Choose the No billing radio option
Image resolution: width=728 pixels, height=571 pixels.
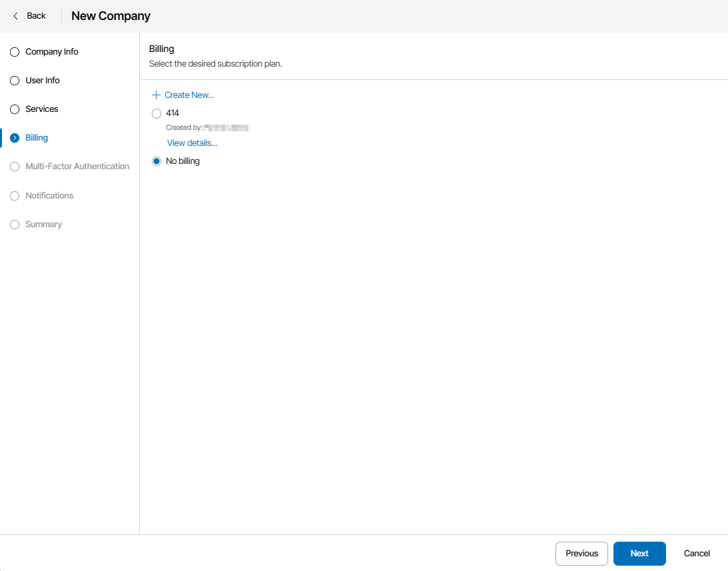click(x=157, y=161)
